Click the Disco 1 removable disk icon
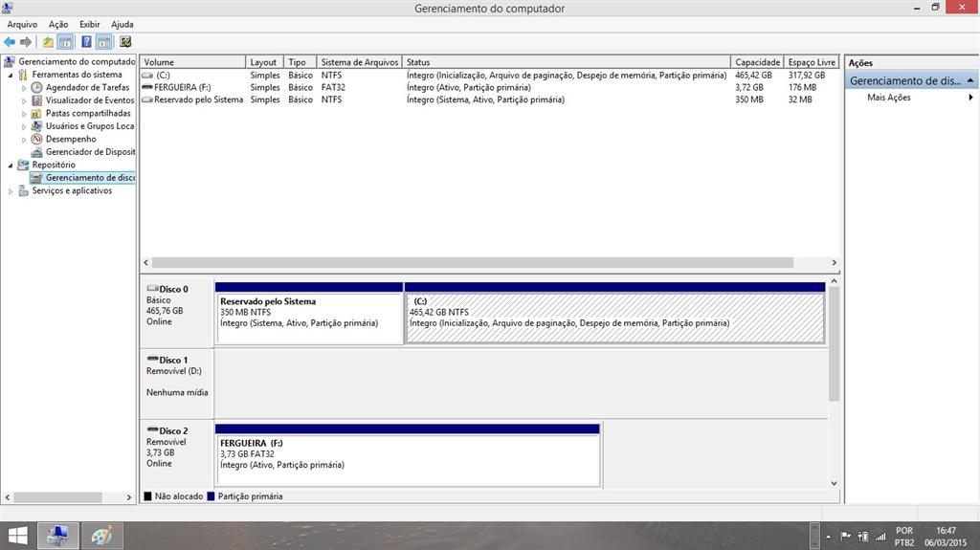Screen dimensions: 980x550 point(152,359)
